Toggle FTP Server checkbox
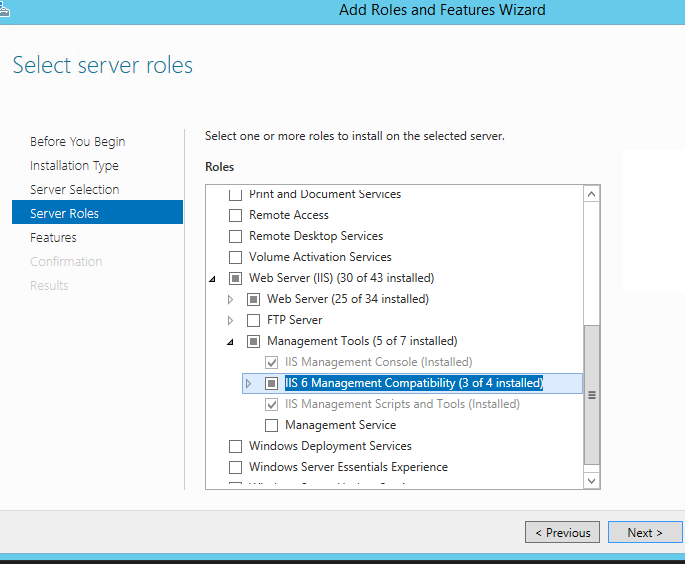 coord(254,320)
